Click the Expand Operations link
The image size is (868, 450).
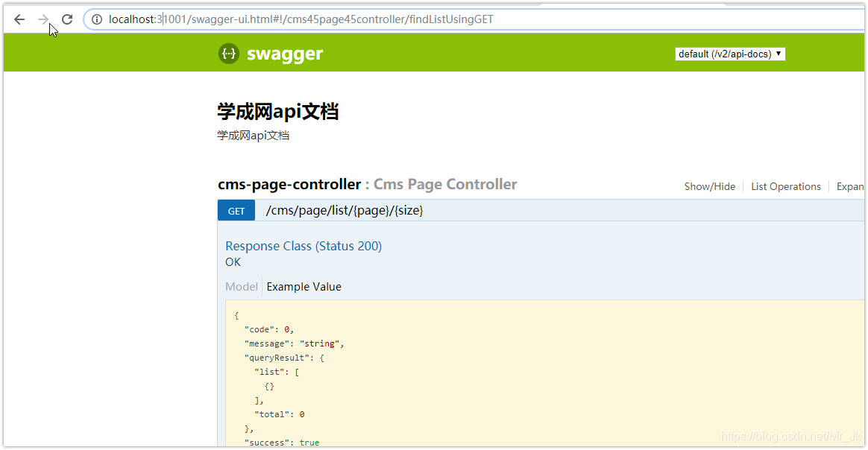click(850, 187)
